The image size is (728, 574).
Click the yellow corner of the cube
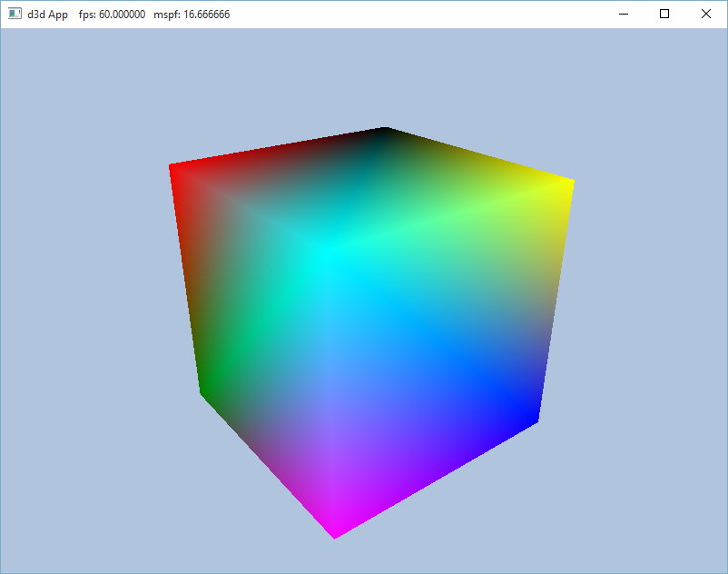click(566, 185)
